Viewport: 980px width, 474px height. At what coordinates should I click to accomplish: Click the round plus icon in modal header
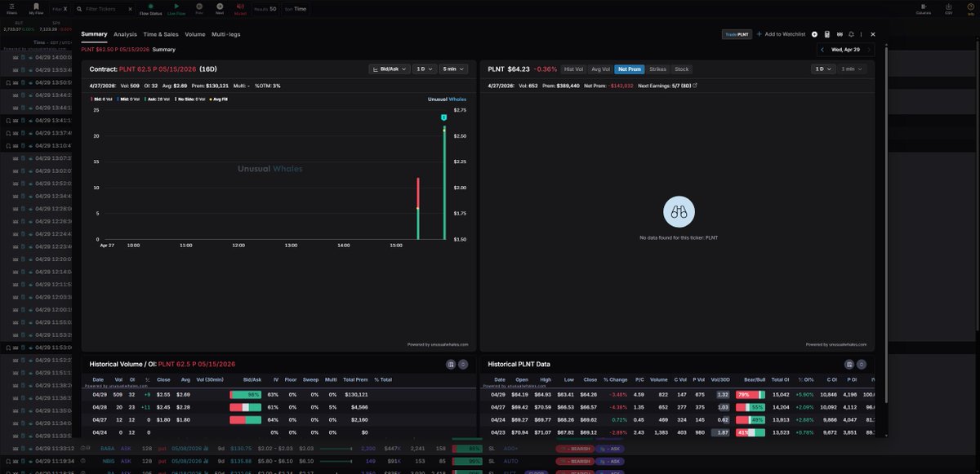(814, 34)
